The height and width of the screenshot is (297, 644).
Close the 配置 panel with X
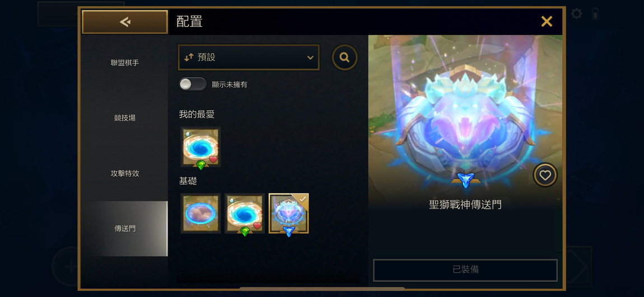(547, 21)
